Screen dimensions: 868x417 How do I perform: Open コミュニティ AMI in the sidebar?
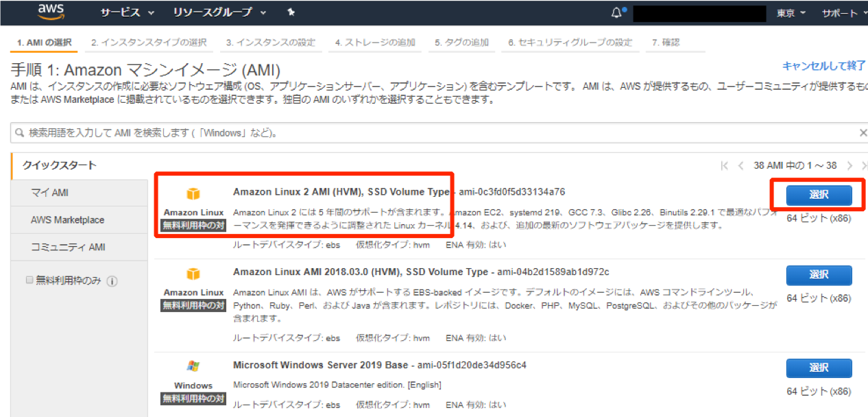coord(80,247)
